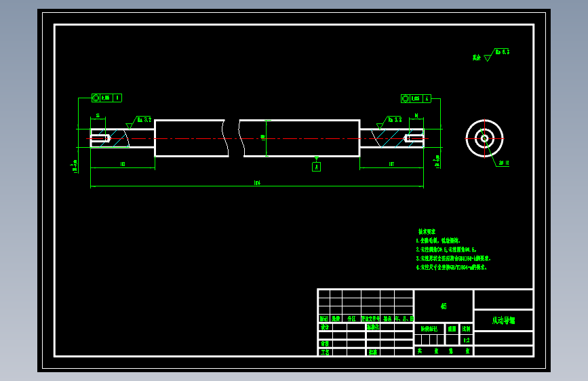Select the left roller body segment outline
This screenshot has width=588, height=381.
(x=191, y=138)
